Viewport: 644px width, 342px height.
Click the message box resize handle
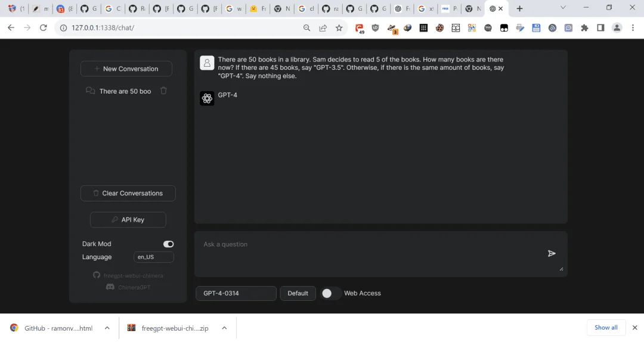(x=561, y=269)
